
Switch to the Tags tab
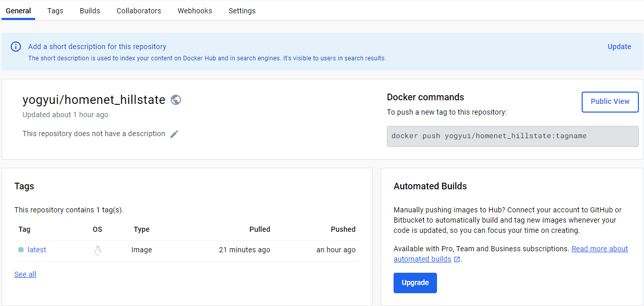[55, 11]
